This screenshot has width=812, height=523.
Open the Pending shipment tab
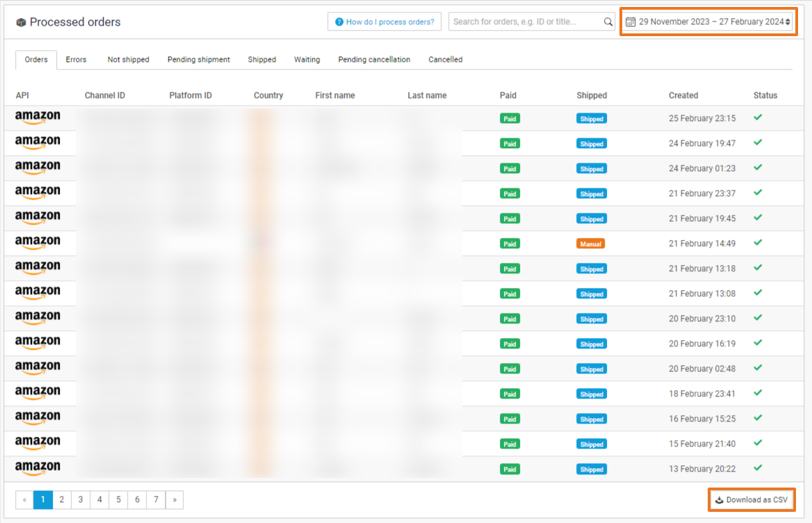point(198,60)
